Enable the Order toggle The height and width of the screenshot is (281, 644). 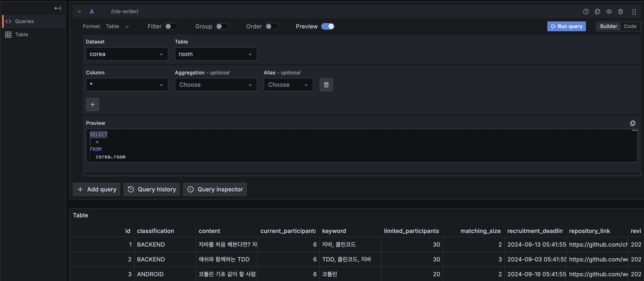[272, 26]
